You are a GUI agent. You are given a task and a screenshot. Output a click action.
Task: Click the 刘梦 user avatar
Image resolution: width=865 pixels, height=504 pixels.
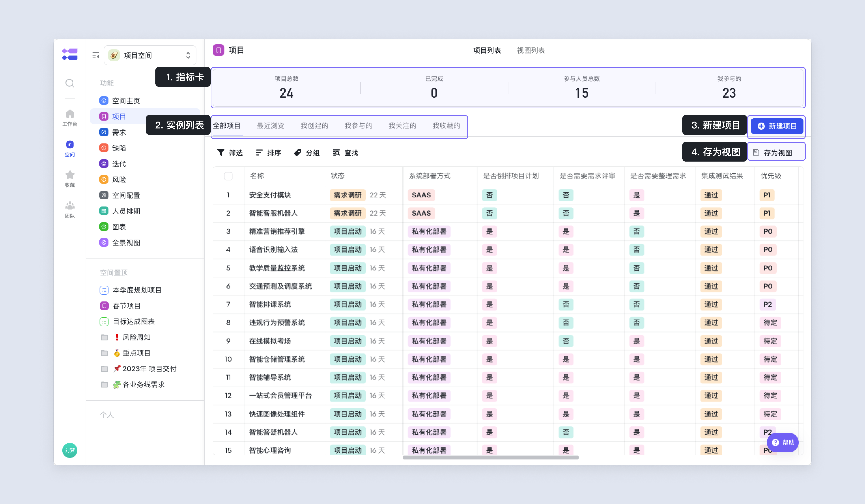pos(70,450)
